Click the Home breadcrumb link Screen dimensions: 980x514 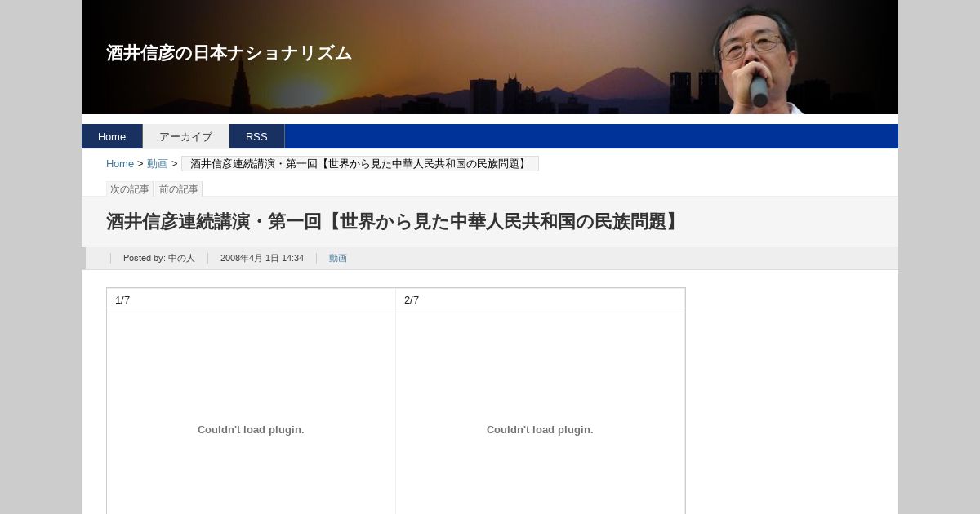120,164
